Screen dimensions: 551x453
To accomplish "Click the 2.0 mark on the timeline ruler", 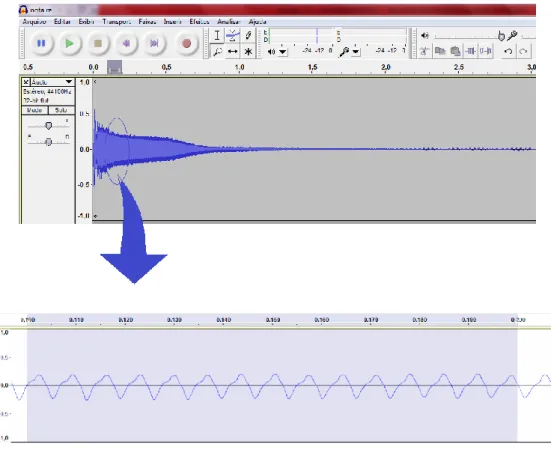I will tap(385, 67).
